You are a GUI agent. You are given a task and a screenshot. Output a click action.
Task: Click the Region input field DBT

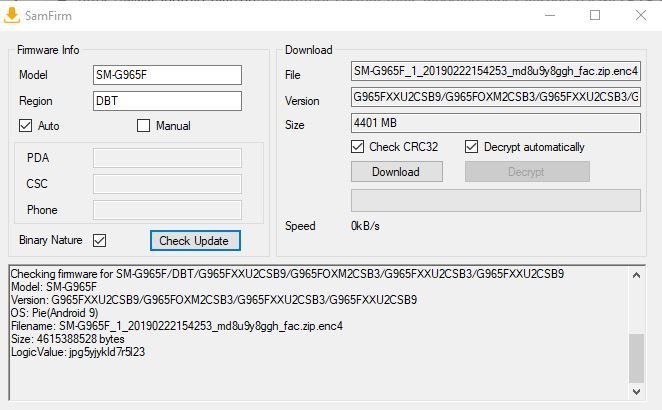(x=167, y=101)
